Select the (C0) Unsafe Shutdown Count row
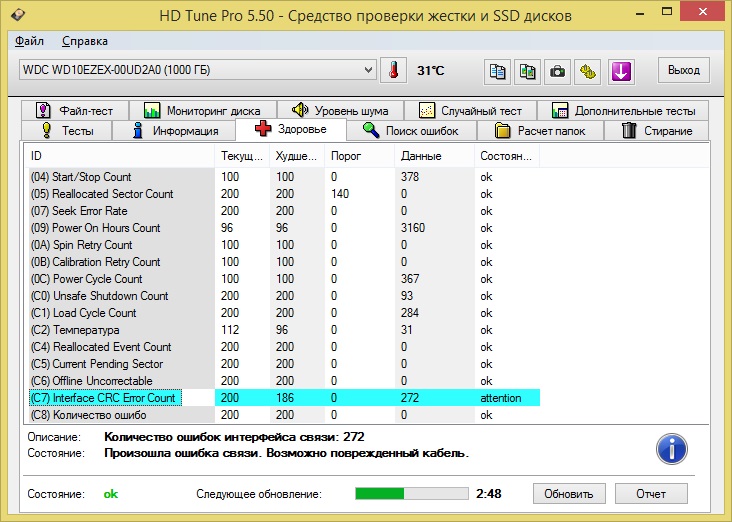Viewport: 732px width, 522px height. (282, 296)
